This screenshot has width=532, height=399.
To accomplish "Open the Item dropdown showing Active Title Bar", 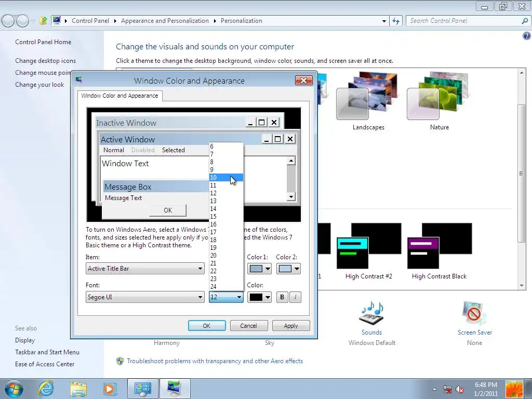I will tap(145, 269).
